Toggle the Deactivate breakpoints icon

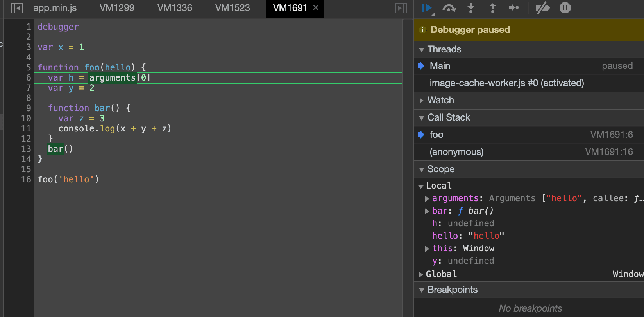coord(542,8)
